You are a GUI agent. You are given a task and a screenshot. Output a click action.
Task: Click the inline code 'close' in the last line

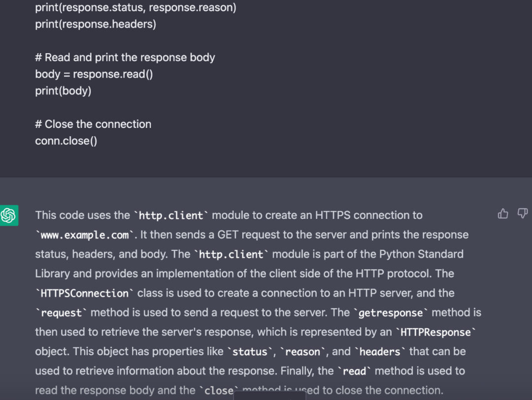[x=219, y=391]
